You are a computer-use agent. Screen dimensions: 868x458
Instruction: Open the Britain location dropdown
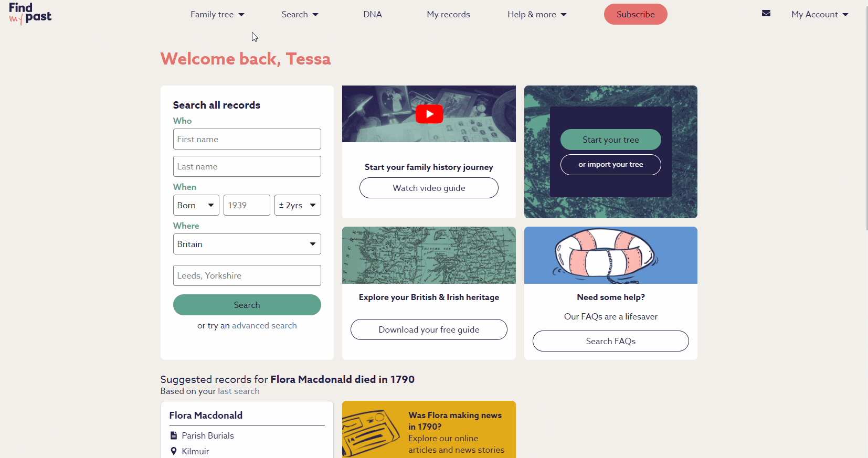coord(247,244)
